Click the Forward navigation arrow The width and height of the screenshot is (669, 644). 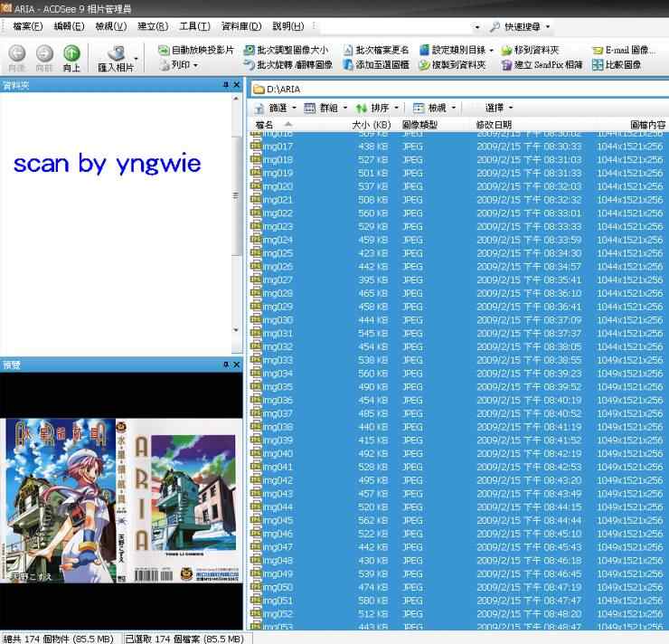[44, 54]
